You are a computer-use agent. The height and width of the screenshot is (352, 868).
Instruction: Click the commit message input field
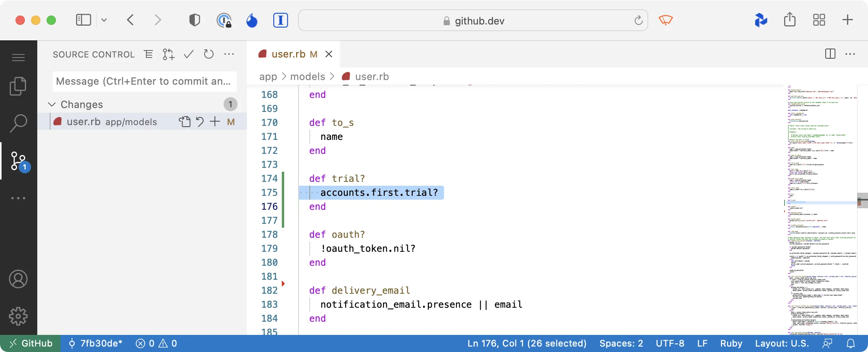click(x=144, y=81)
